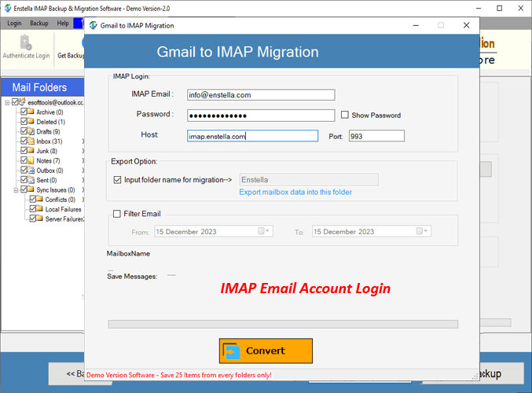This screenshot has height=393, width=532.
Task: Uncheck the Archive (0) folder checkbox
Action: (24, 112)
